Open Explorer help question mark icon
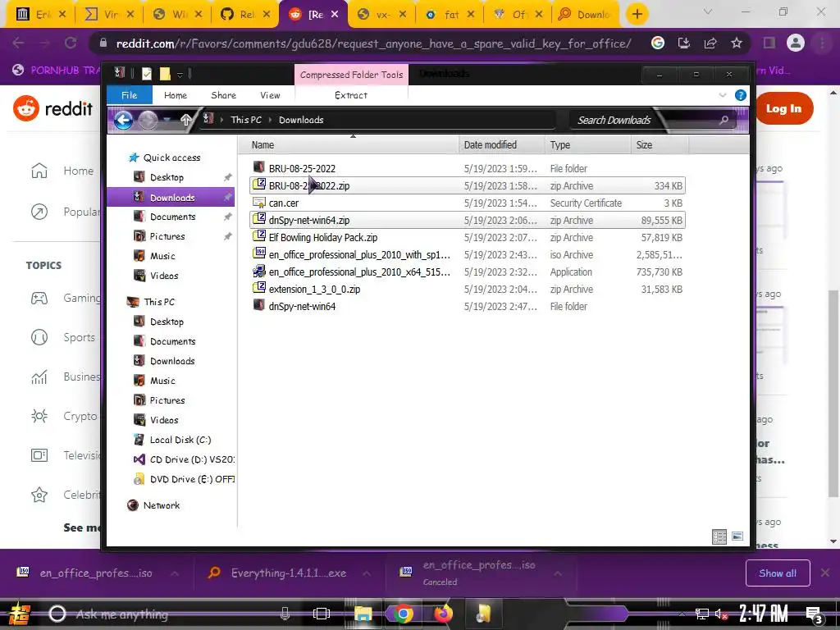 [741, 95]
